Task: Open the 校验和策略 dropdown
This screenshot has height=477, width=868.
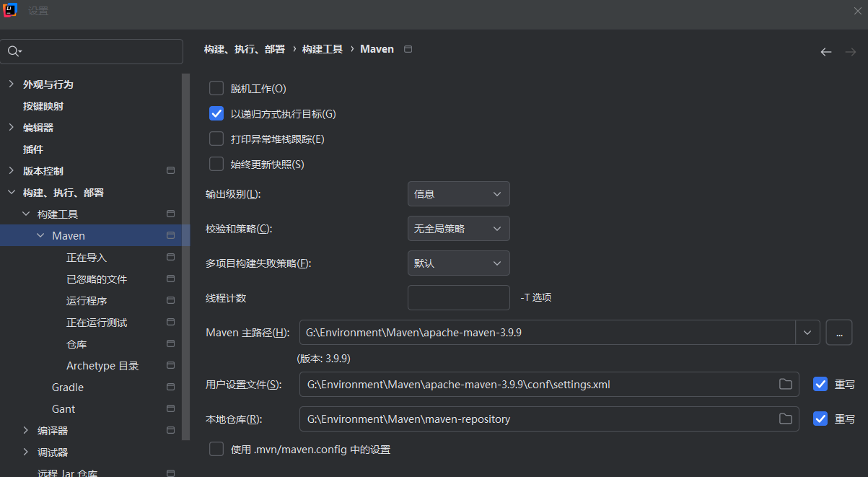Action: click(x=458, y=229)
